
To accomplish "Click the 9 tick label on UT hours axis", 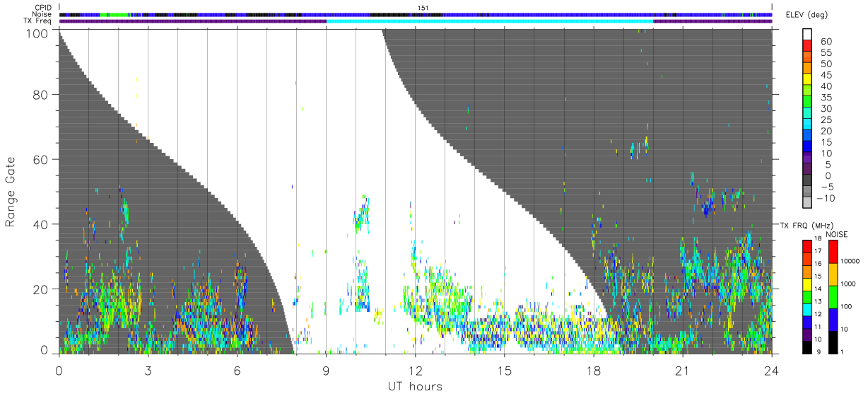I will [x=326, y=371].
